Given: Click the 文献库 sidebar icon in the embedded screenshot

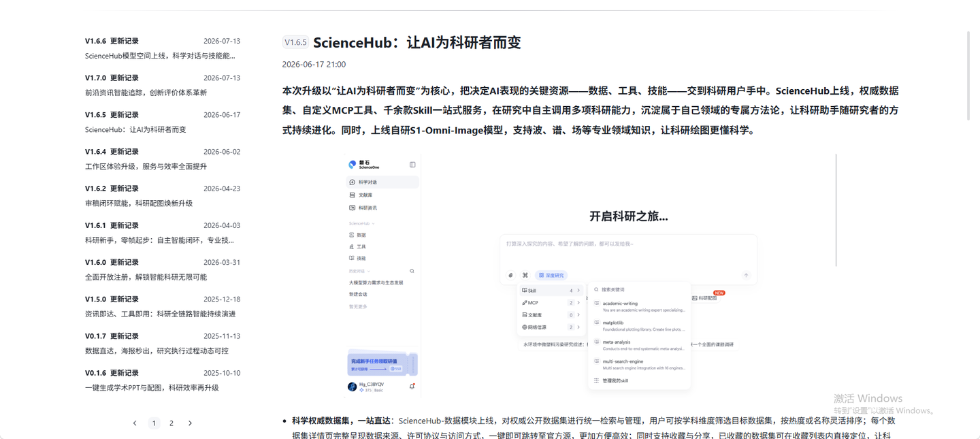Looking at the screenshot, I should (x=352, y=195).
